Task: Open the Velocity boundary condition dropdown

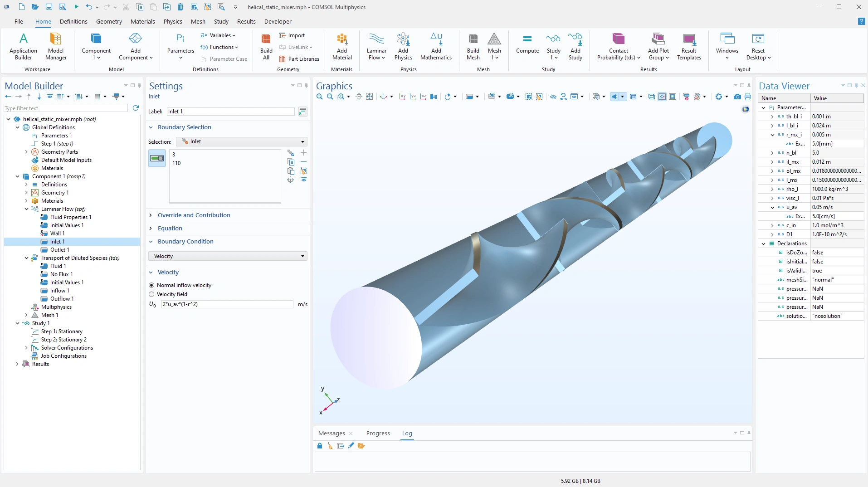Action: click(228, 256)
